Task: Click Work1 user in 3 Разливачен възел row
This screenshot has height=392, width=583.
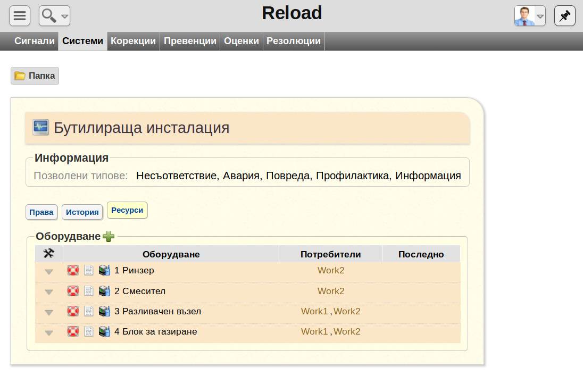Action: tap(314, 311)
